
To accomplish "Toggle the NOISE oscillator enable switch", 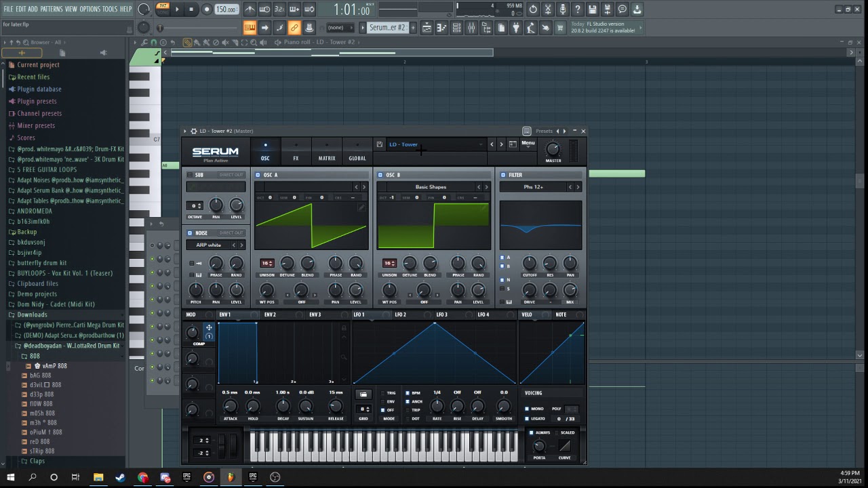I will pos(190,233).
